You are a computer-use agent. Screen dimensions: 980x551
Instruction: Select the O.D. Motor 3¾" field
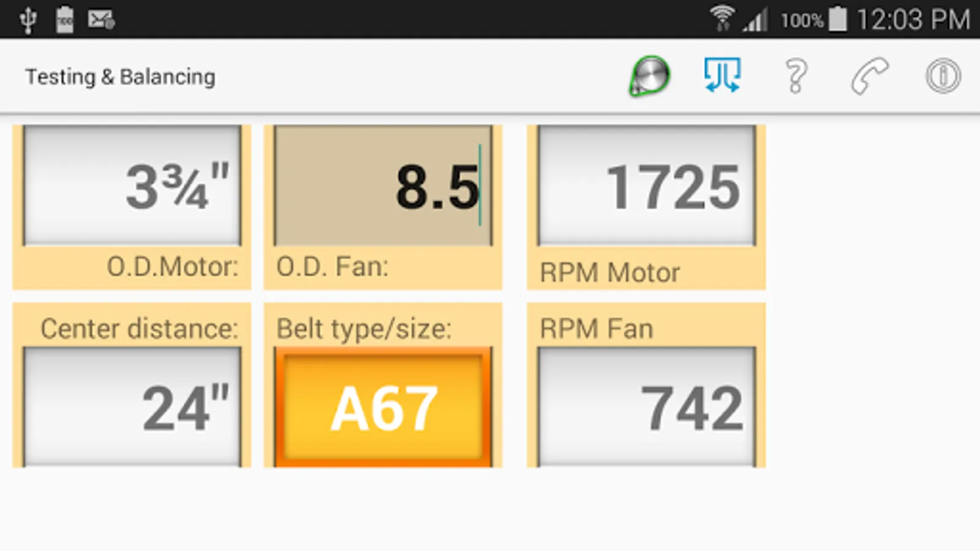132,186
